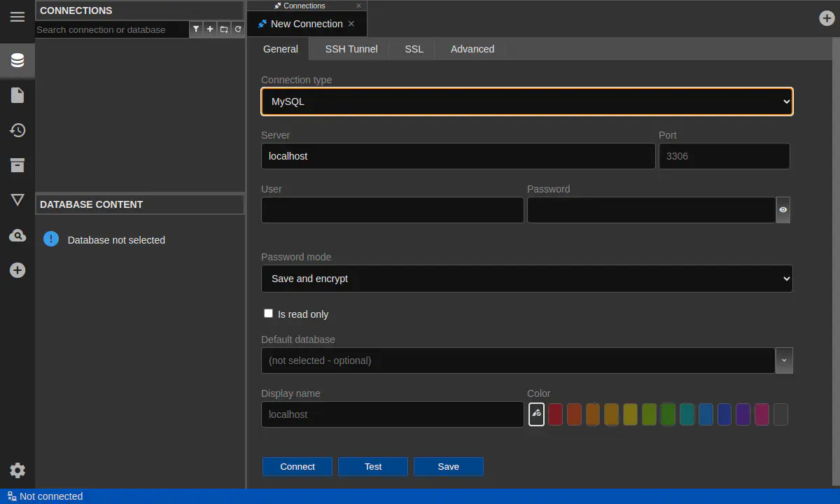Open settings via the gear icon
840x504 pixels.
pos(17,470)
